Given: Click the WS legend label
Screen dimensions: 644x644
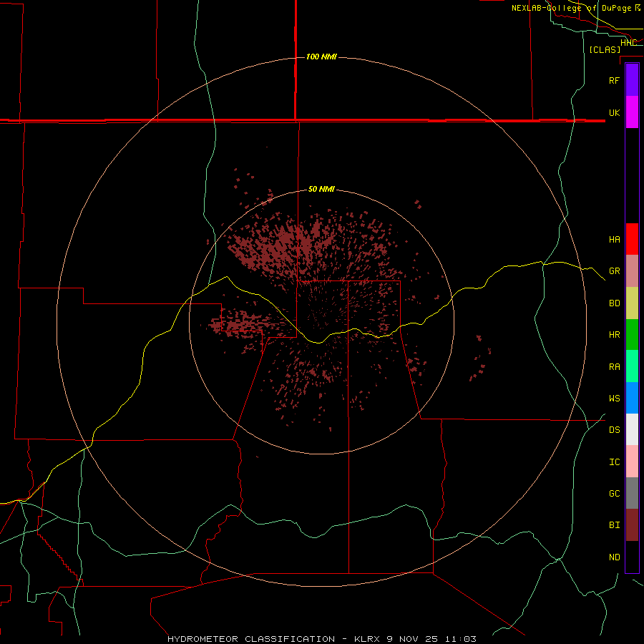Looking at the screenshot, I should pyautogui.click(x=614, y=398).
